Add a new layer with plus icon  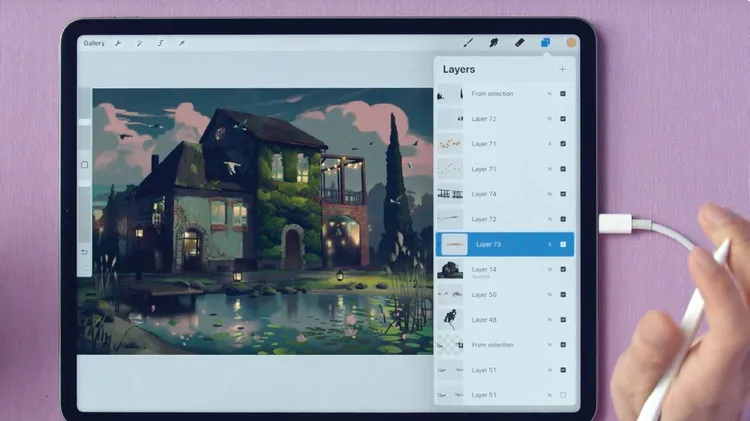562,69
